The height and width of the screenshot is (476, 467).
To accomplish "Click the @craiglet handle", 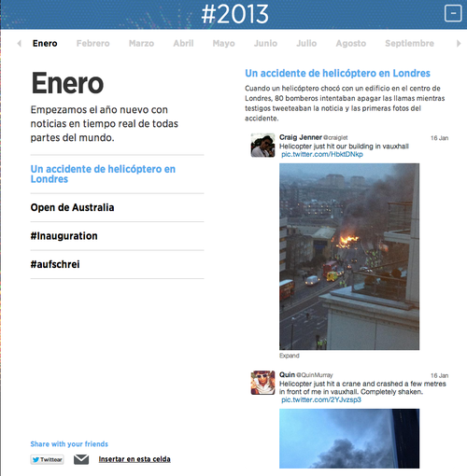I will (335, 137).
